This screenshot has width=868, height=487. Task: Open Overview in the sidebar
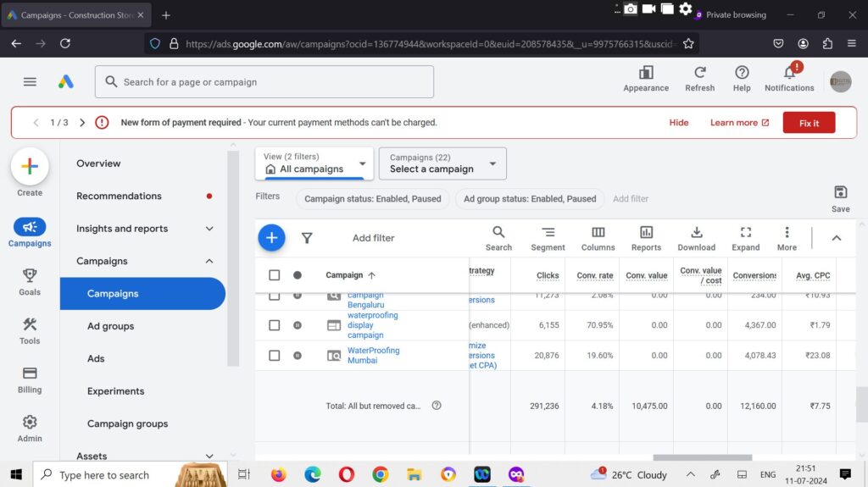[98, 163]
